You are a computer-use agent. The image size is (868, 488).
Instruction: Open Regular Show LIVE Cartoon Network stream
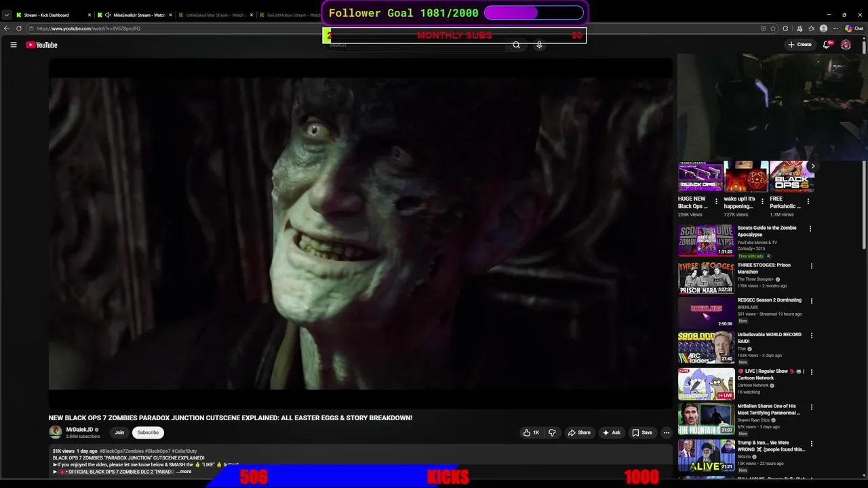(706, 384)
